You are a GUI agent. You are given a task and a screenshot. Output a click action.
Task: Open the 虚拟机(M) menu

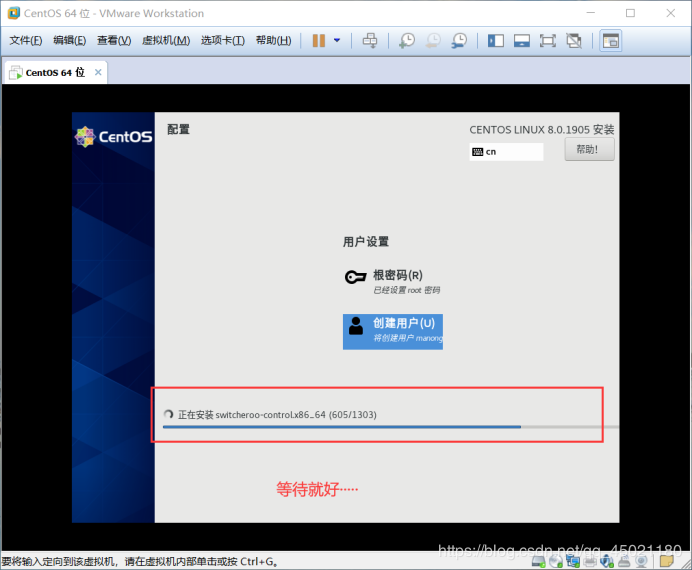click(x=165, y=41)
